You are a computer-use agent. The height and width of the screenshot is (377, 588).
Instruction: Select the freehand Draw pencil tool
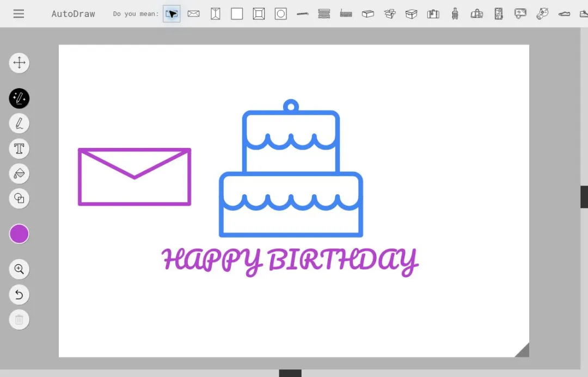[x=19, y=123]
